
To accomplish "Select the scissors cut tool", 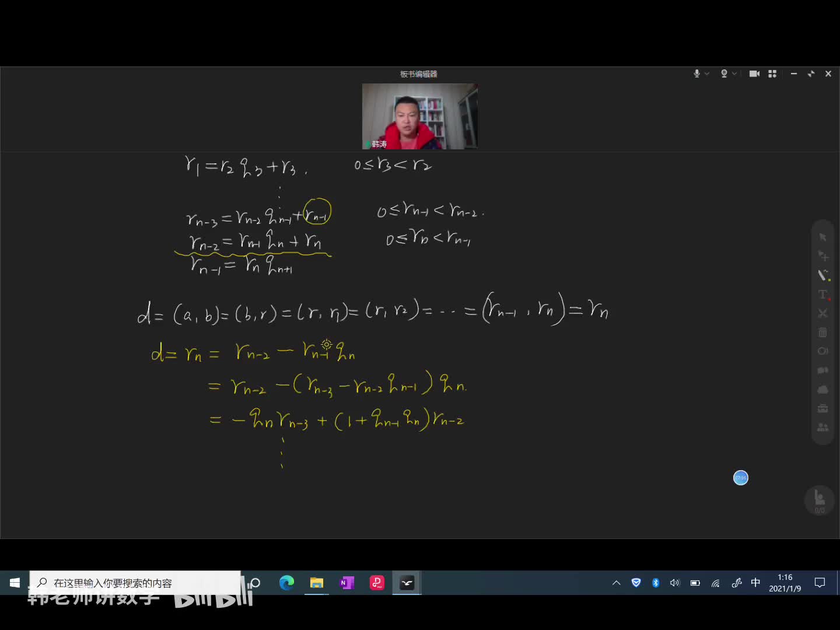I will [x=822, y=313].
